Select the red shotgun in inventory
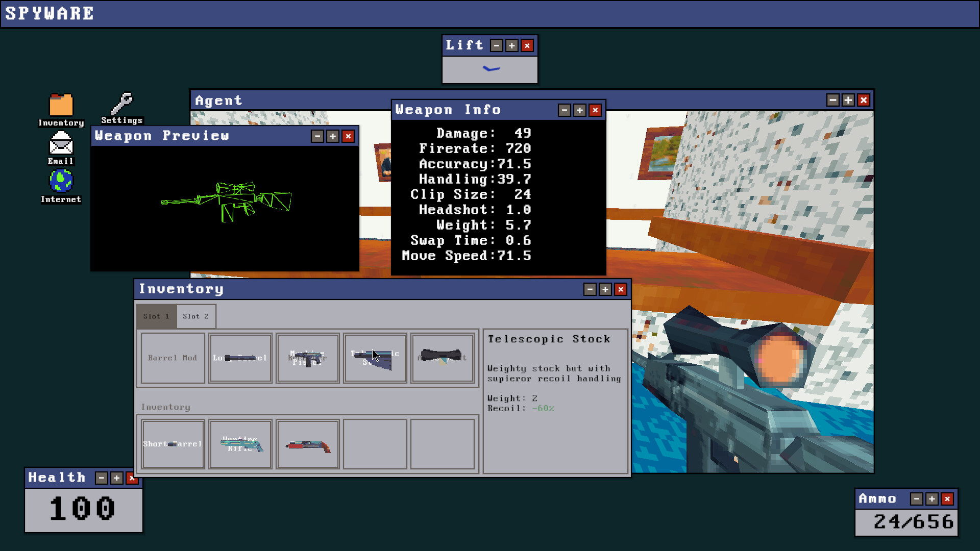Screen dimensions: 980x551 coord(307,443)
